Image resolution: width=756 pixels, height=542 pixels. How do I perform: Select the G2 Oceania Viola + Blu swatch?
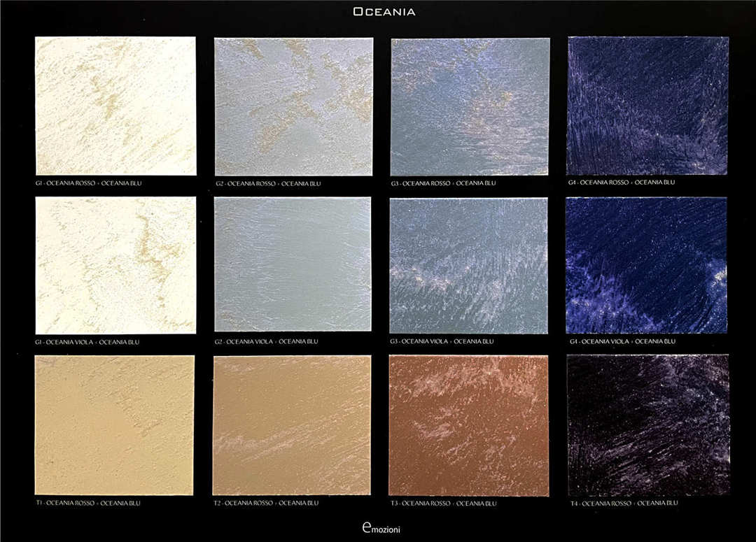[x=293, y=264]
